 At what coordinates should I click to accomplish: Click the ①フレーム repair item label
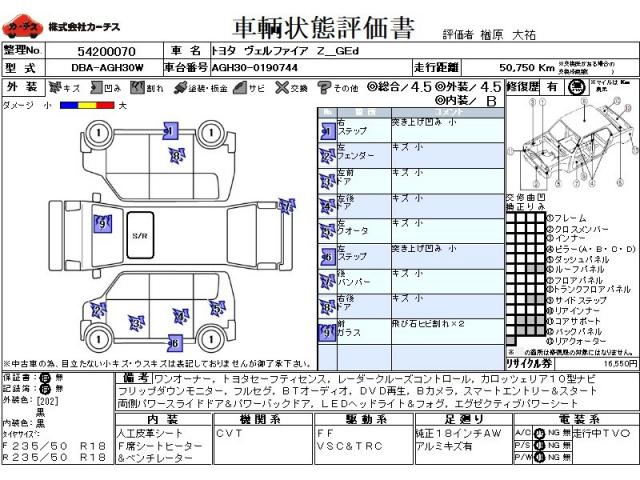[x=567, y=218]
